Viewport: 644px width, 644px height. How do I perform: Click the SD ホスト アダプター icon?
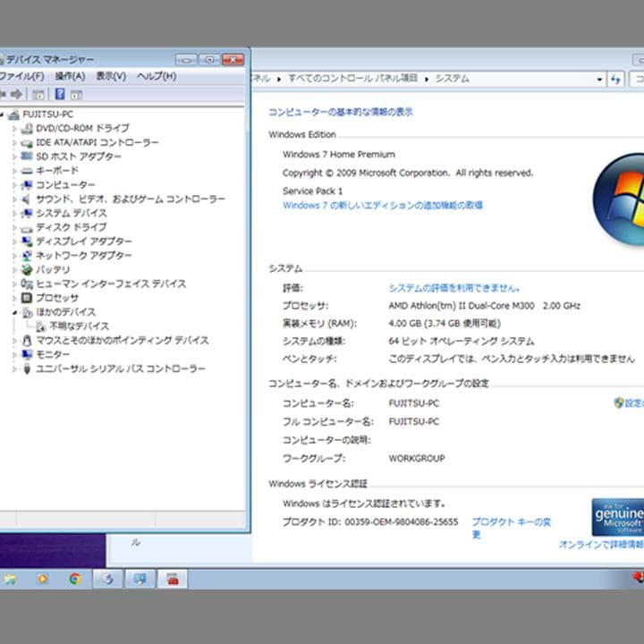pyautogui.click(x=27, y=157)
